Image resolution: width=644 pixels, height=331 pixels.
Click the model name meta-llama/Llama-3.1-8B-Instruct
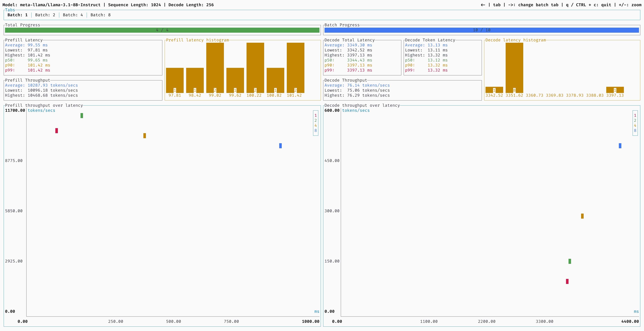click(x=60, y=5)
